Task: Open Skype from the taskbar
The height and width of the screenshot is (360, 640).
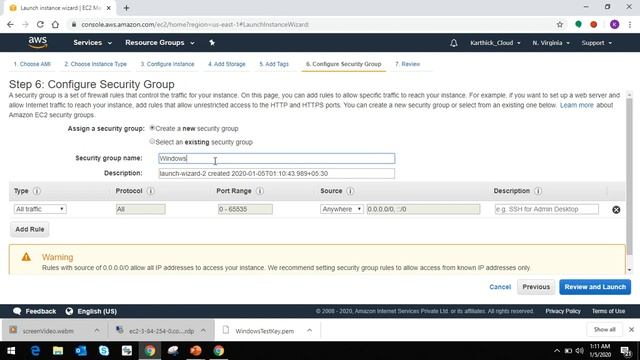Action: click(104, 351)
